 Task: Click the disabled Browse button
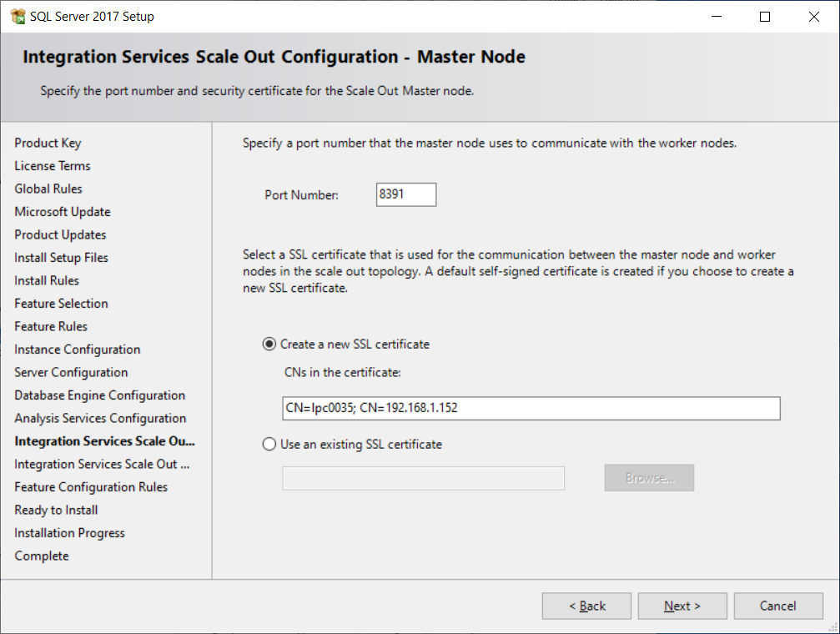tap(649, 478)
